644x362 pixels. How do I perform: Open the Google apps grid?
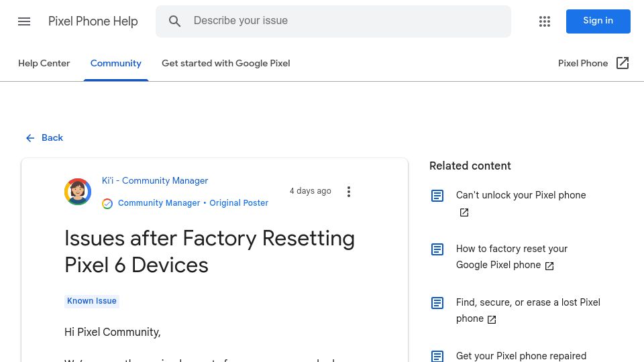(x=545, y=21)
